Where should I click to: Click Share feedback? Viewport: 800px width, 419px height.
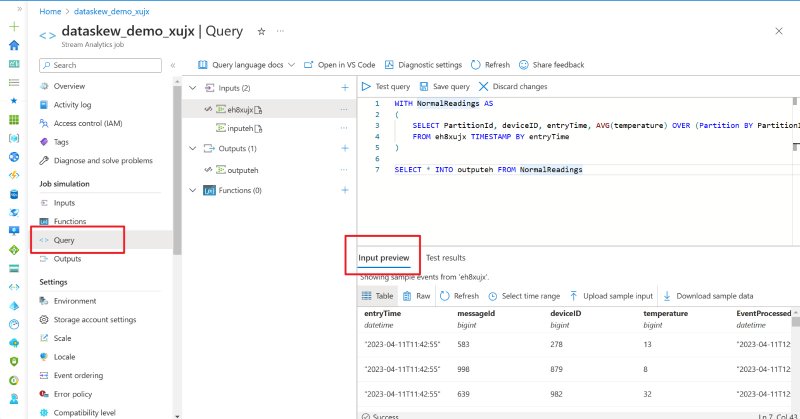click(x=552, y=65)
